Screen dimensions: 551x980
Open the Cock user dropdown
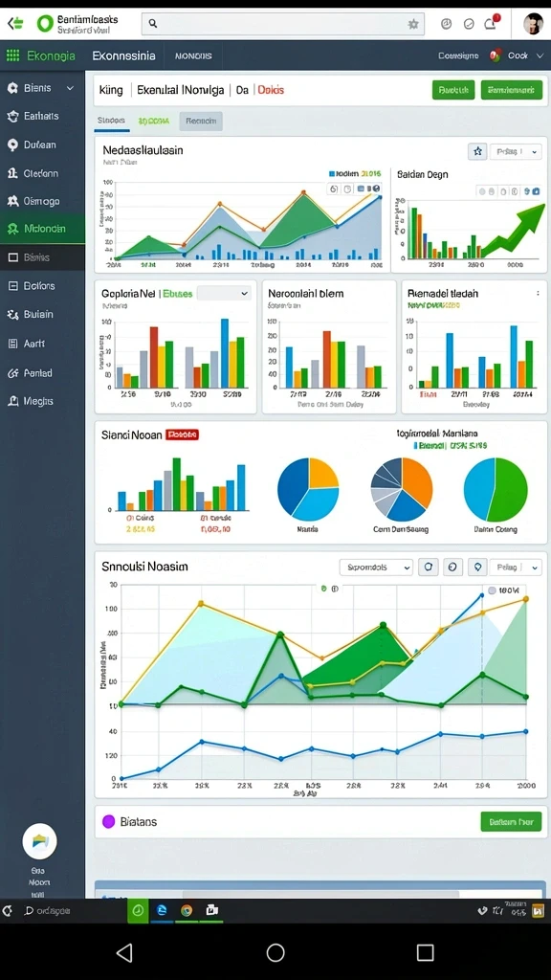coord(519,56)
